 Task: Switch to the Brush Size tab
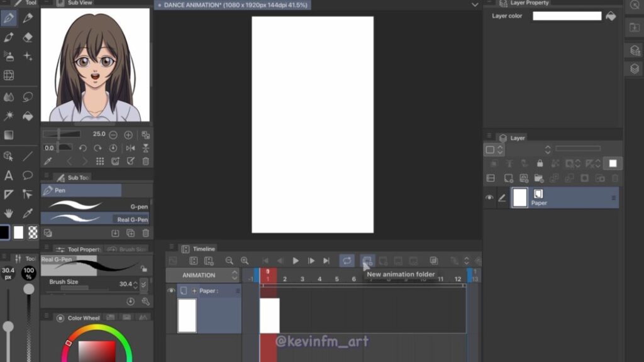point(127,249)
